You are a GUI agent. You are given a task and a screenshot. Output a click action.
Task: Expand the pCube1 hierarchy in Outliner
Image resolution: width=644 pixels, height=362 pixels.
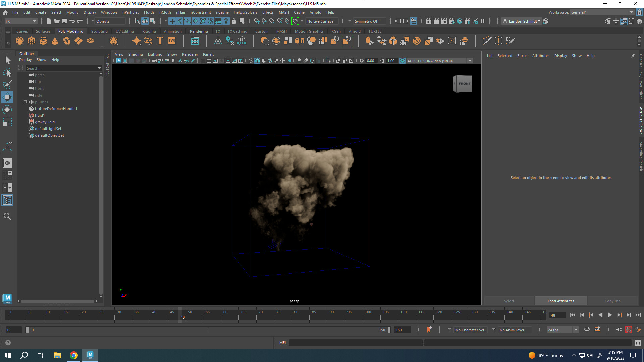click(25, 102)
